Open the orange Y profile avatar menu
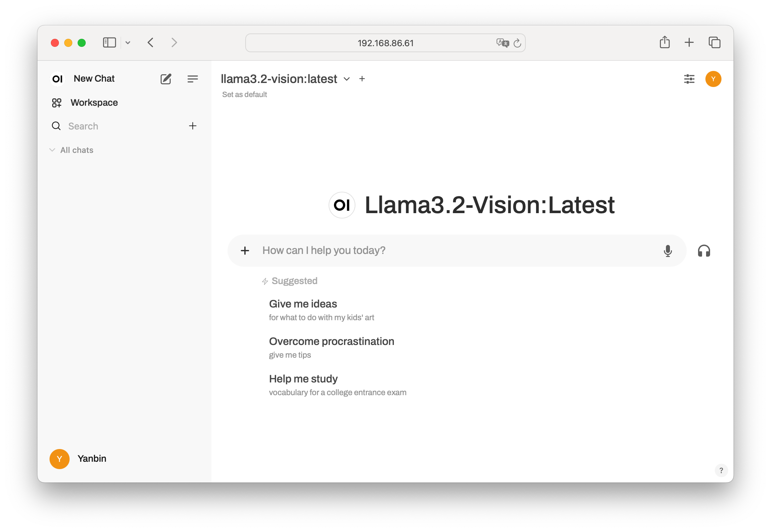 coord(713,79)
